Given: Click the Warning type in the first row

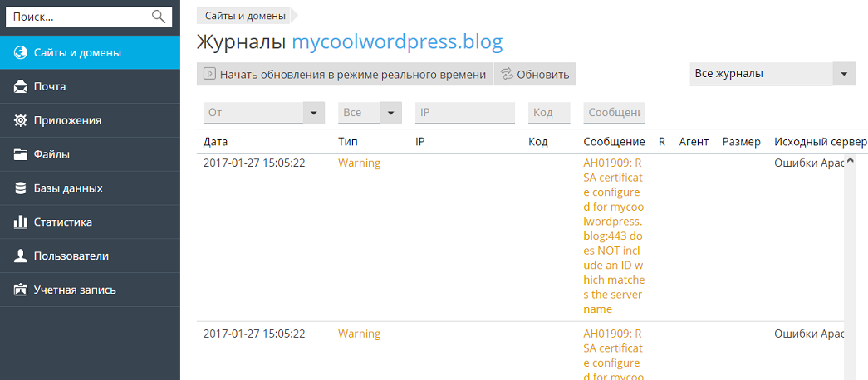Looking at the screenshot, I should click(360, 163).
